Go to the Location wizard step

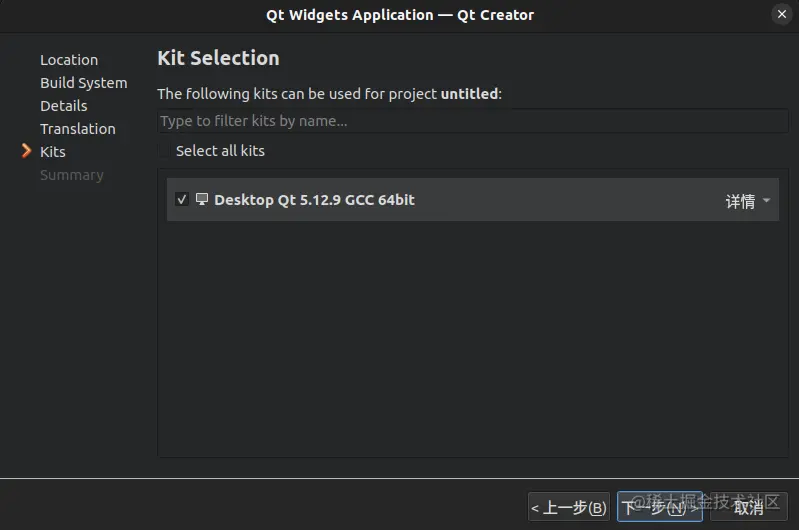click(69, 60)
